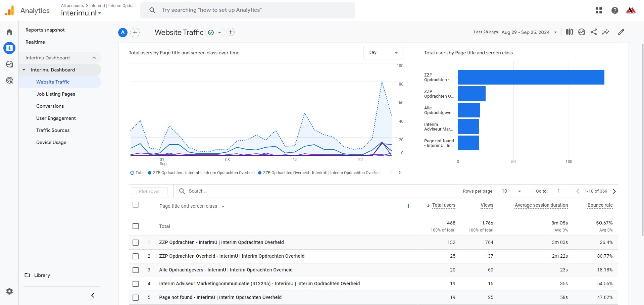The width and height of the screenshot is (644, 305).
Task: Open the Google apps grid icon
Action: 599,10
